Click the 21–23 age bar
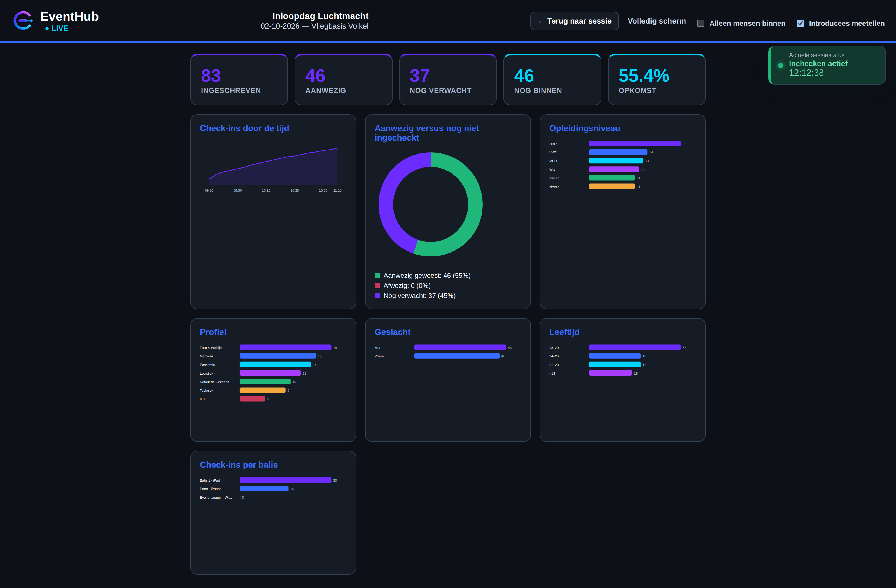The image size is (896, 588). [x=615, y=364]
